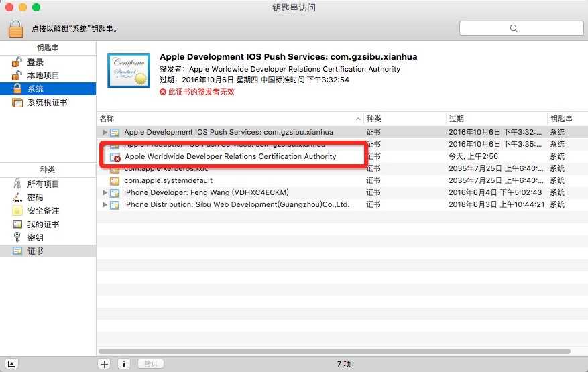Image resolution: width=588 pixels, height=372 pixels.
Task: Select com.apple.systemdefault certificate row
Action: click(x=342, y=180)
